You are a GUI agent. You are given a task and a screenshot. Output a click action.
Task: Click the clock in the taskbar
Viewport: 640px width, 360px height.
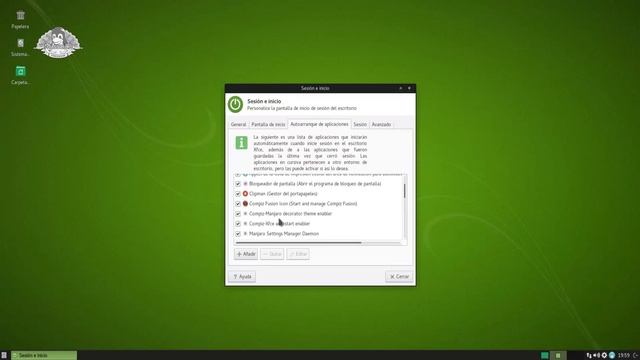[623, 356]
